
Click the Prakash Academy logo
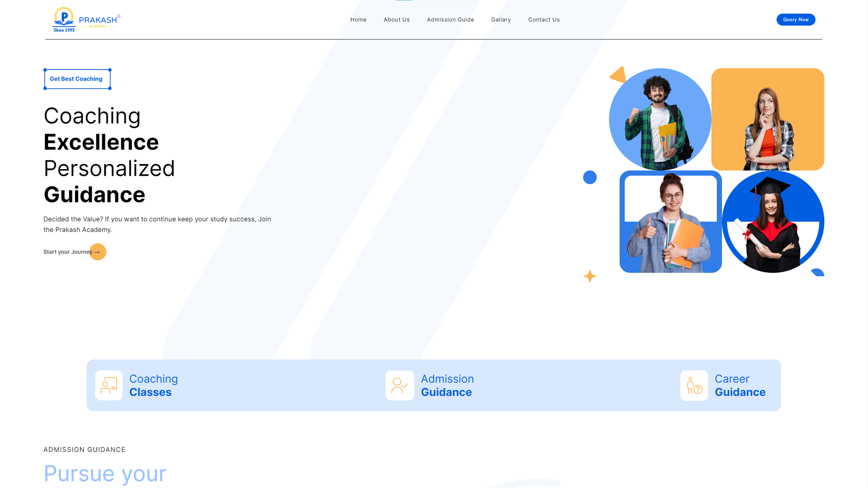coord(86,20)
